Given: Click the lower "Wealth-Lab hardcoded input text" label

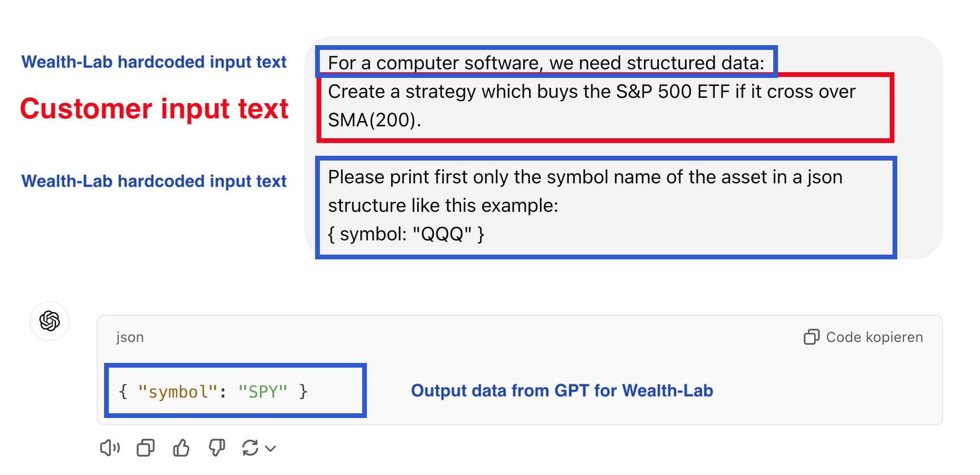Looking at the screenshot, I should [154, 181].
